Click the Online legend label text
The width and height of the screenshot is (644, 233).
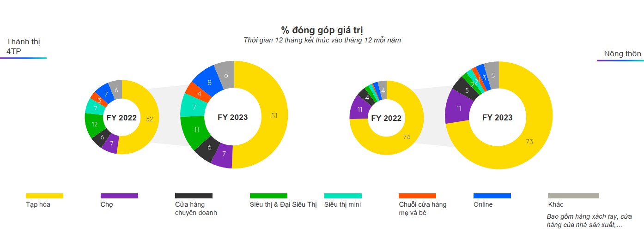[483, 204]
